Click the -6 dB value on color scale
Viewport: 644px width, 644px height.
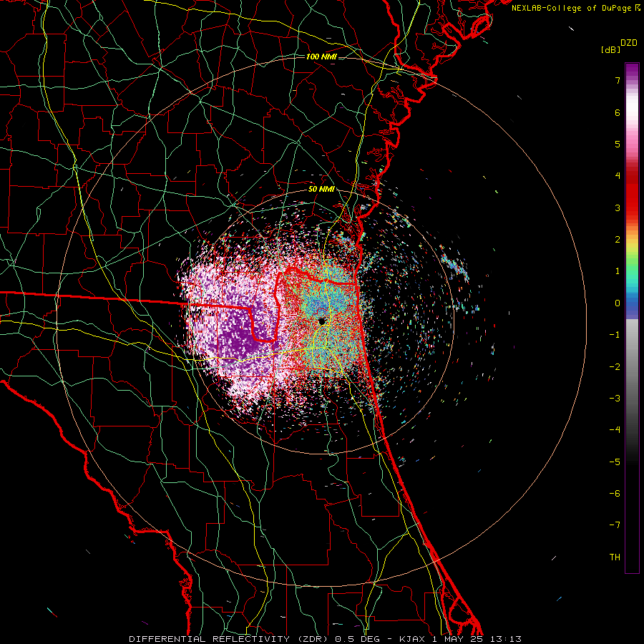(x=615, y=494)
